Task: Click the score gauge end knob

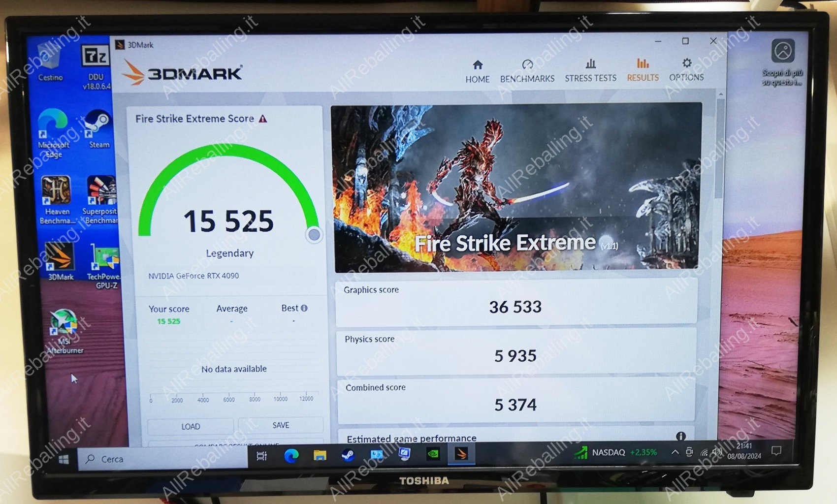Action: pos(314,235)
